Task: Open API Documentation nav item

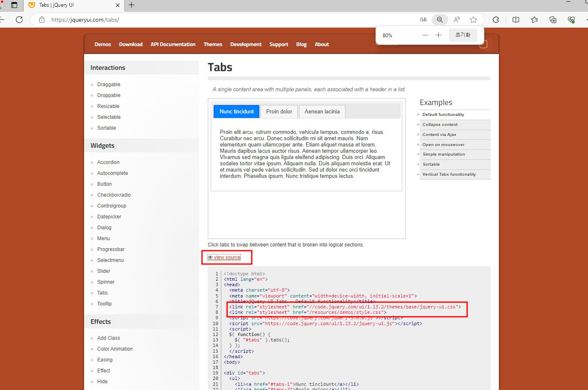Action: 173,44
